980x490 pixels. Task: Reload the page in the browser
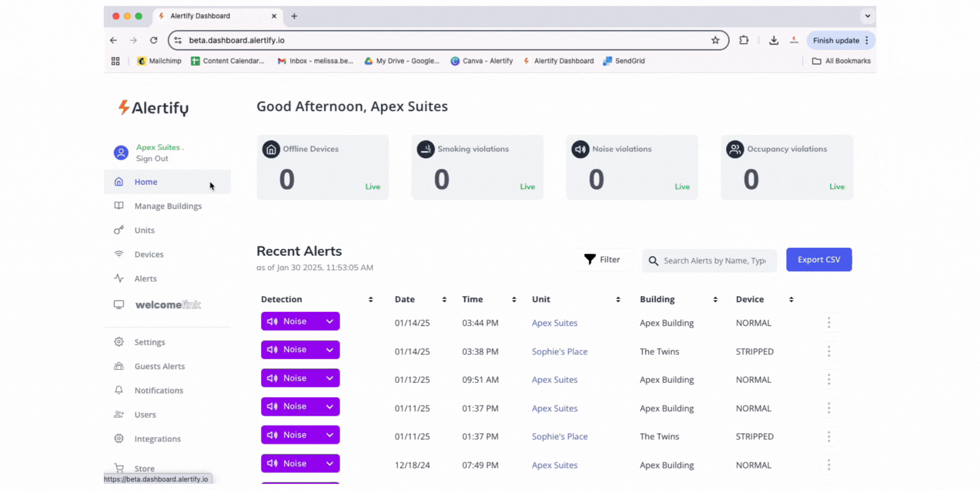[154, 40]
